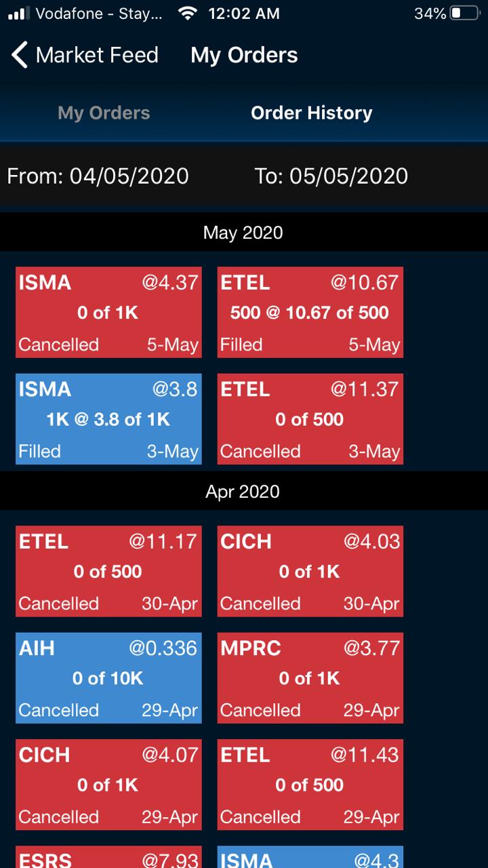Open filled ISMA order at 3.8
This screenshot has width=488, height=868.
click(x=108, y=419)
